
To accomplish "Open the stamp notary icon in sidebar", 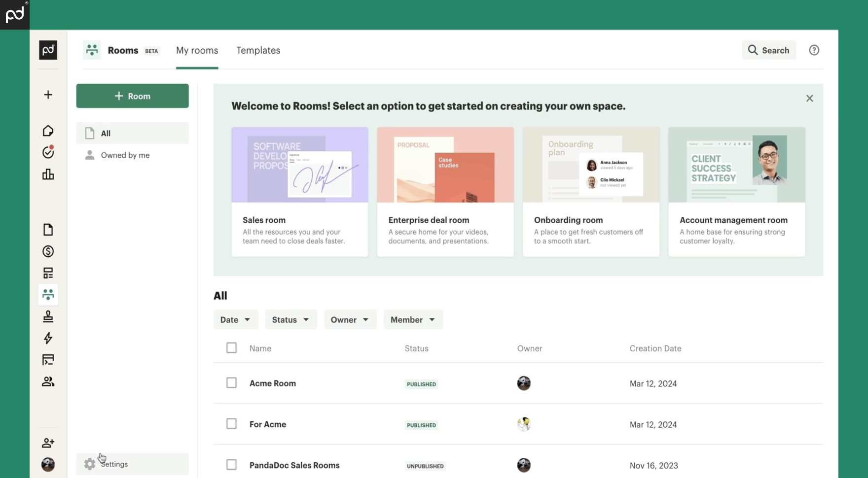I will pyautogui.click(x=48, y=316).
